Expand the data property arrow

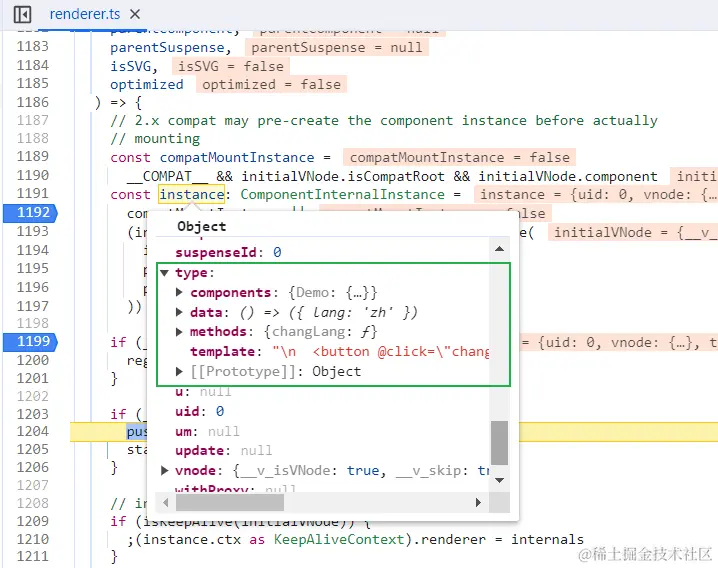[180, 312]
